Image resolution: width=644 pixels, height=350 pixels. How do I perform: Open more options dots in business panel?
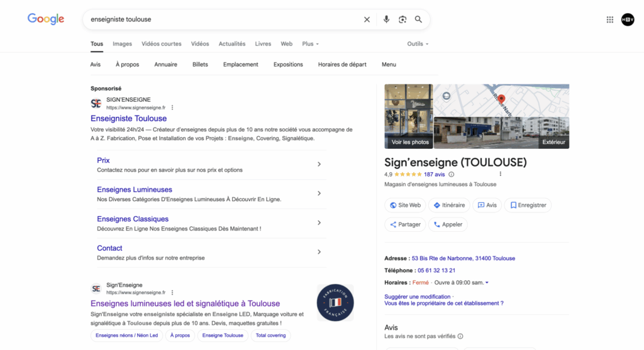tap(500, 174)
